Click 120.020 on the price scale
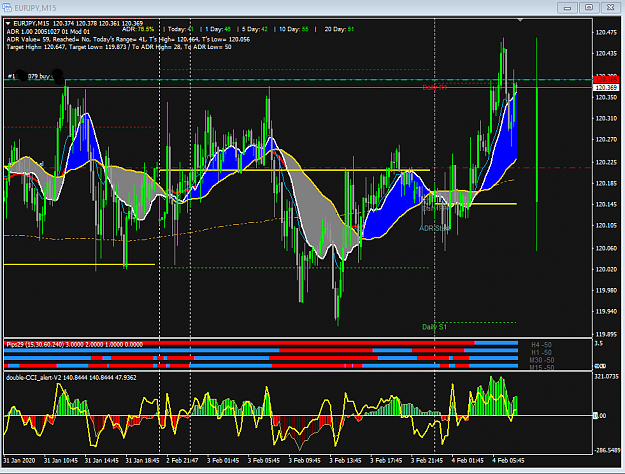This screenshot has height=474, width=625. click(x=606, y=269)
